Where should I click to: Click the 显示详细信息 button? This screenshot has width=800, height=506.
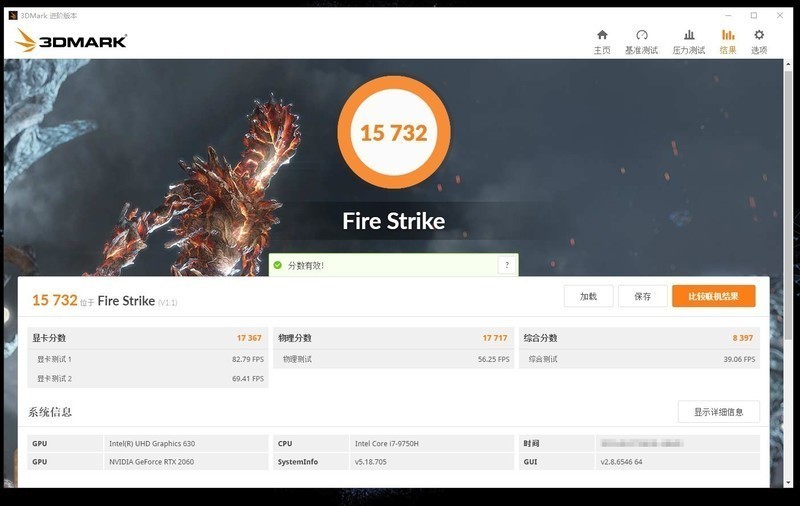pos(718,412)
